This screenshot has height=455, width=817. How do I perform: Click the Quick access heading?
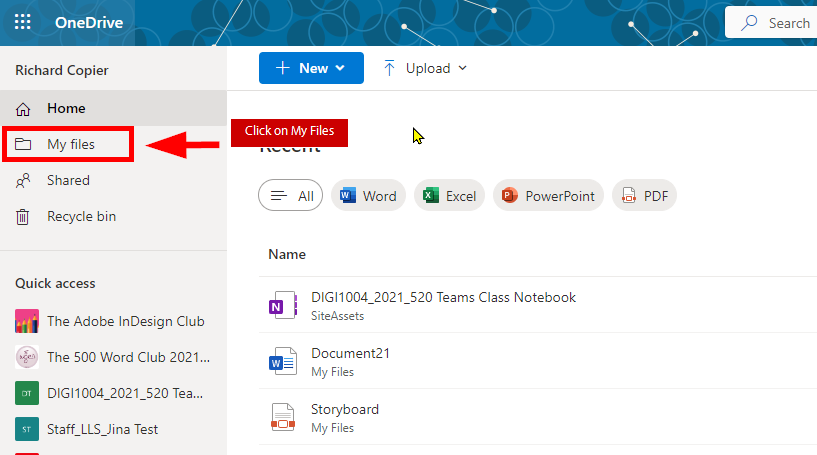[55, 283]
